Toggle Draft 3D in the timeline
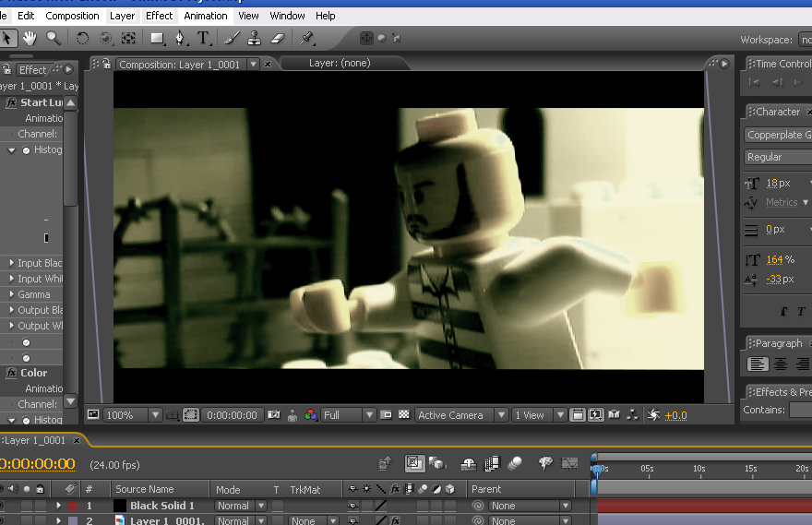The image size is (812, 525). tap(437, 463)
